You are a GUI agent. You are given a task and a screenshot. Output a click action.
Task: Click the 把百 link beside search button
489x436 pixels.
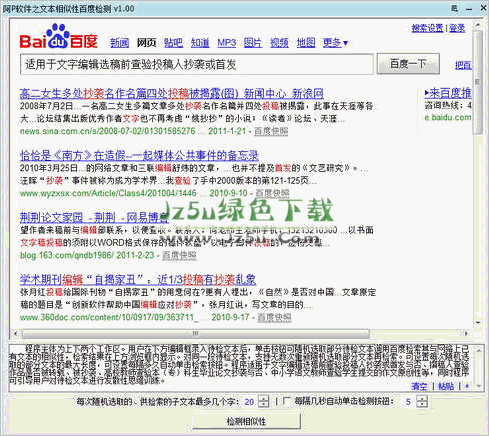[464, 65]
